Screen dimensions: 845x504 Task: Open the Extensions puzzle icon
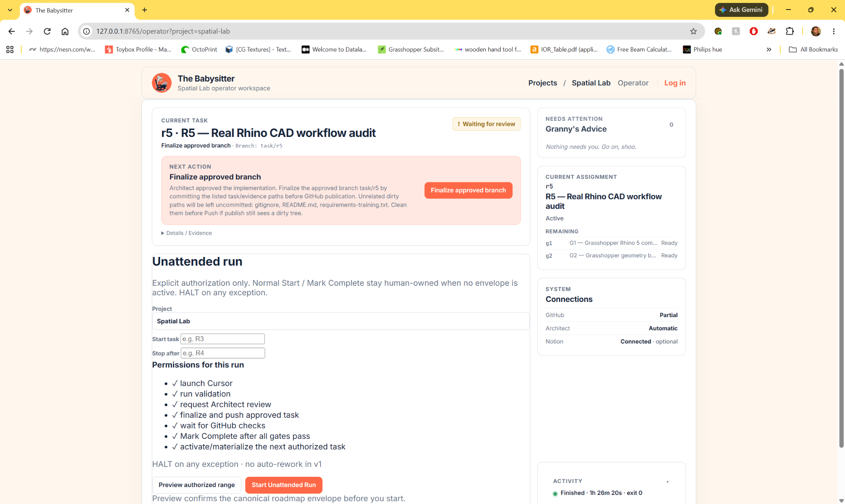pyautogui.click(x=789, y=31)
